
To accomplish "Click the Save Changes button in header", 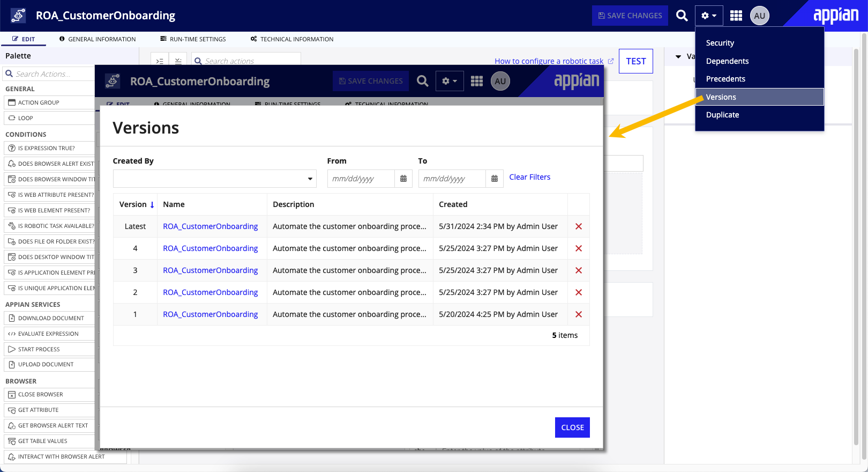I will point(630,16).
